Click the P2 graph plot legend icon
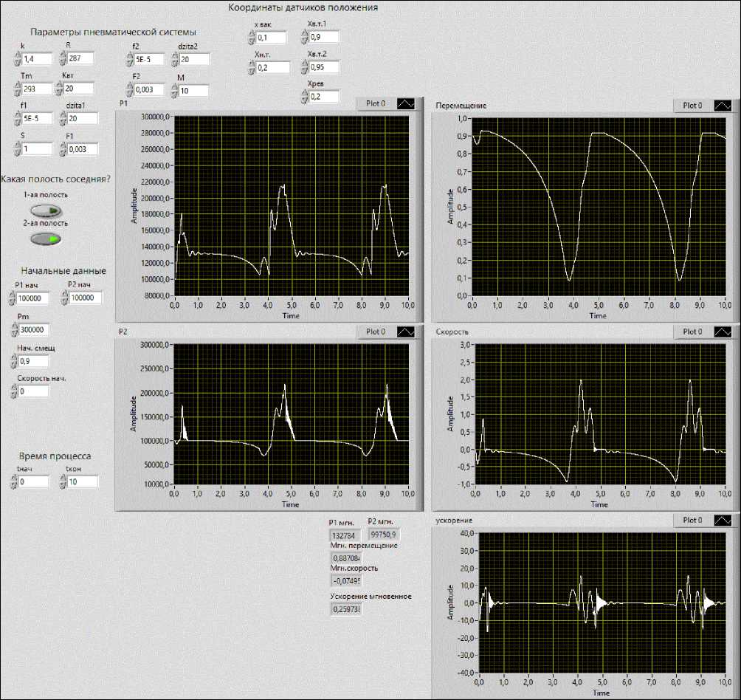 405,332
